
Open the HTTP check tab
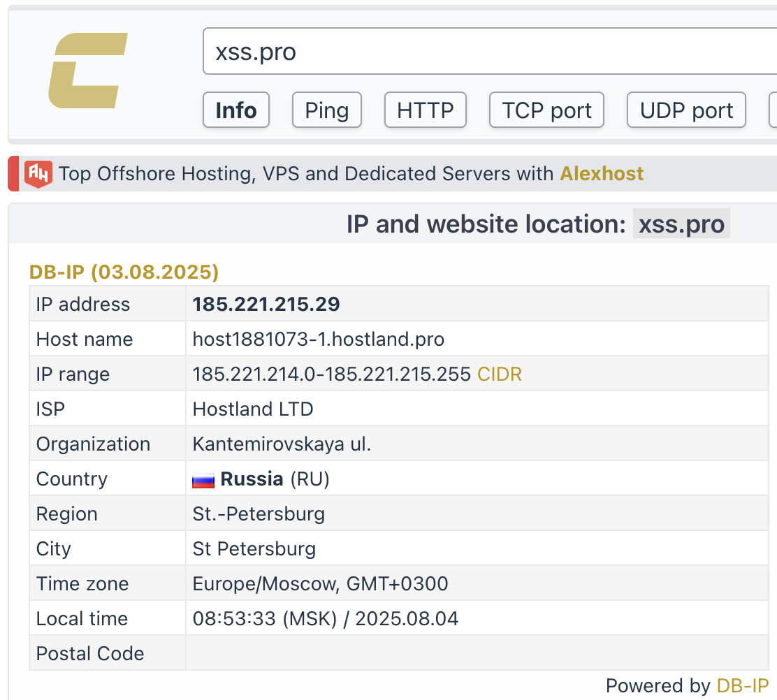pos(425,110)
